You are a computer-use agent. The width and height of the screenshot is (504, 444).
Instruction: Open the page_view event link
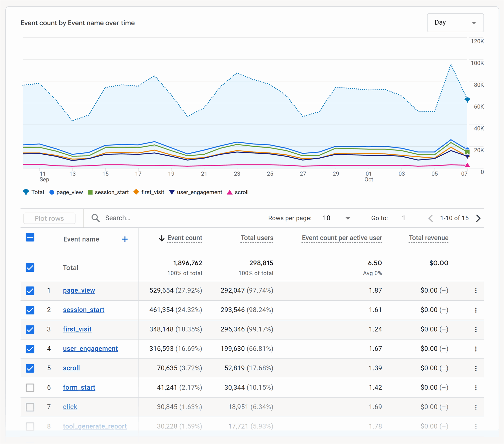[79, 291]
